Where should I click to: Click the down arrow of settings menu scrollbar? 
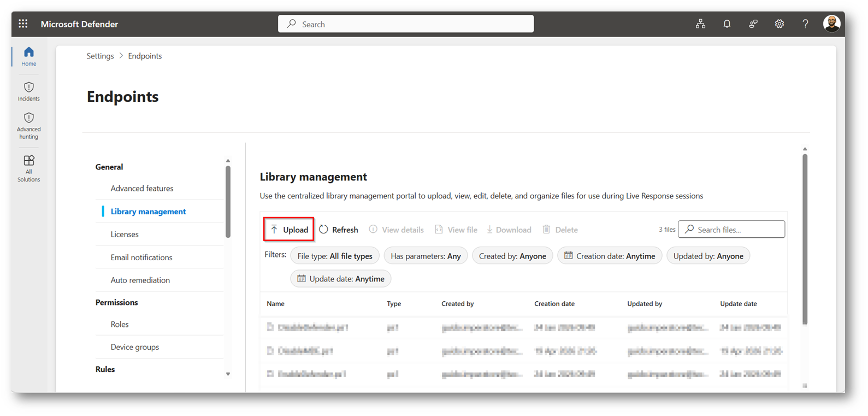click(x=228, y=374)
